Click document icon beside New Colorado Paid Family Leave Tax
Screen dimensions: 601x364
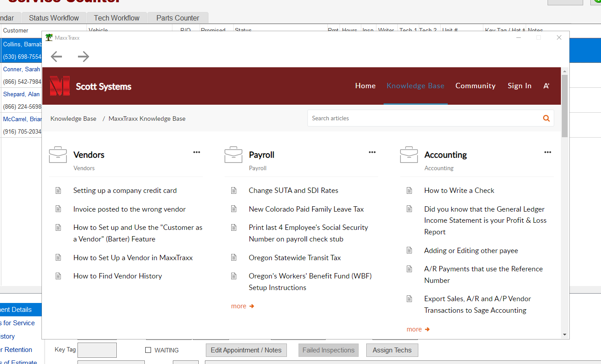233,209
